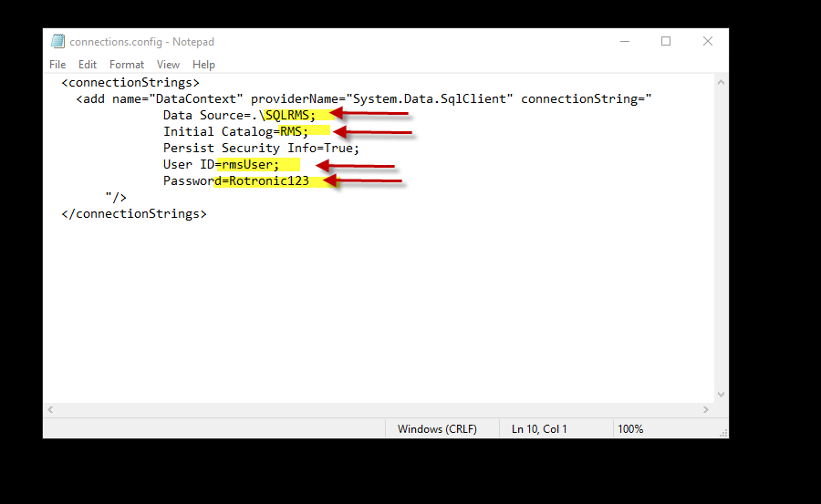Viewport: 821px width, 504px height.
Task: Open the Help menu
Action: 203,65
